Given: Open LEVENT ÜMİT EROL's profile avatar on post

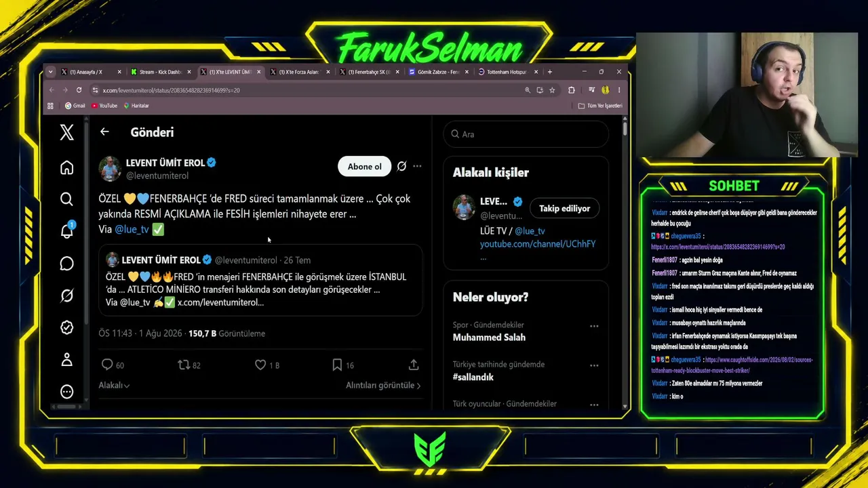Looking at the screenshot, I should click(110, 168).
